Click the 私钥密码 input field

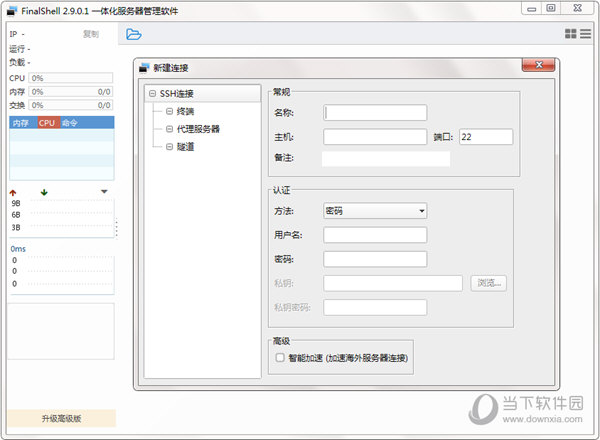[375, 307]
